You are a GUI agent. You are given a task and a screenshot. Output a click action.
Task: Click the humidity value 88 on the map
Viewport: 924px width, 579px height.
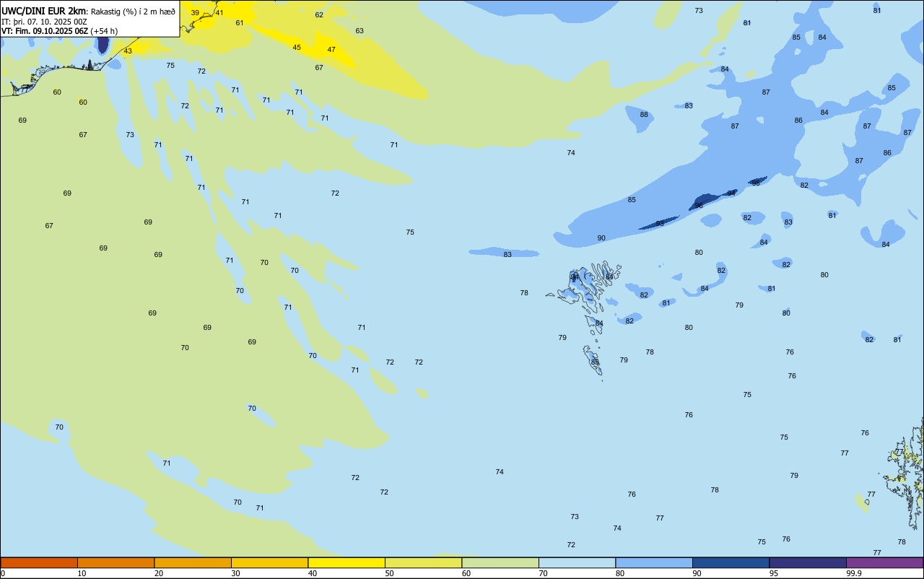(x=644, y=115)
